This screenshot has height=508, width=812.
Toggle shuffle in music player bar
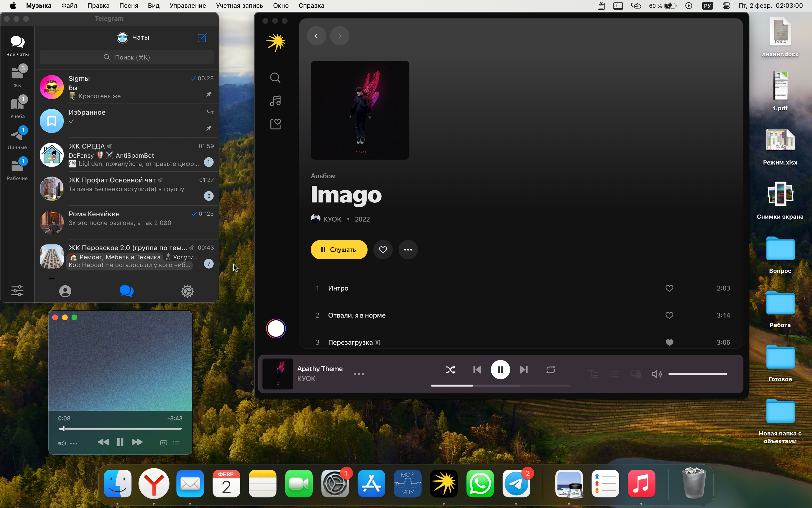(x=450, y=370)
